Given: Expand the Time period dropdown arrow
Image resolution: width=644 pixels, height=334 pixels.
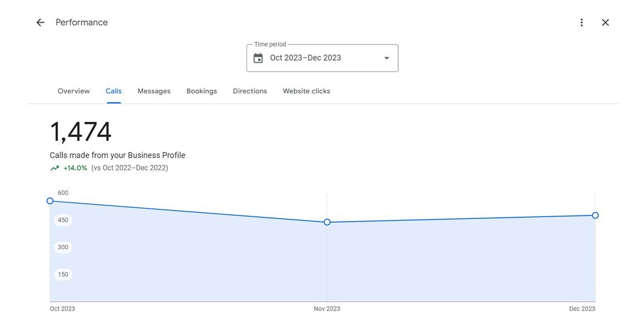Looking at the screenshot, I should 387,58.
